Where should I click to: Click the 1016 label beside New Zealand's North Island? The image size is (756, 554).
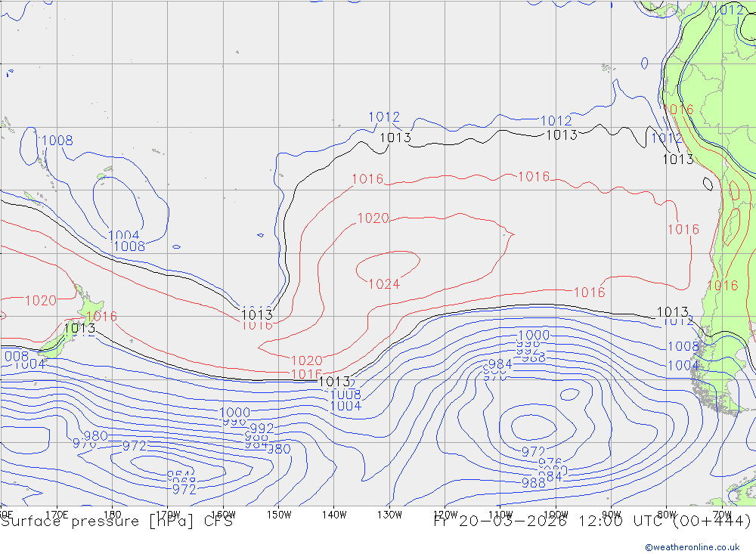(102, 316)
